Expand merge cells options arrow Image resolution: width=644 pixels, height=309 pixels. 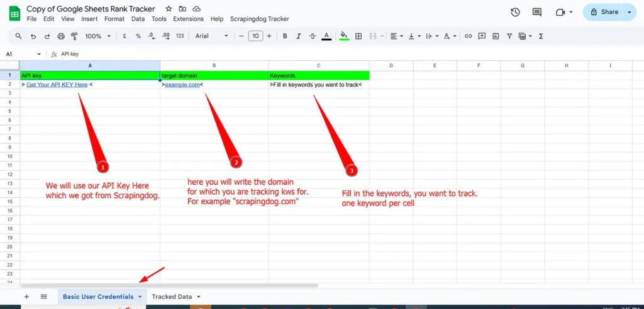[382, 36]
